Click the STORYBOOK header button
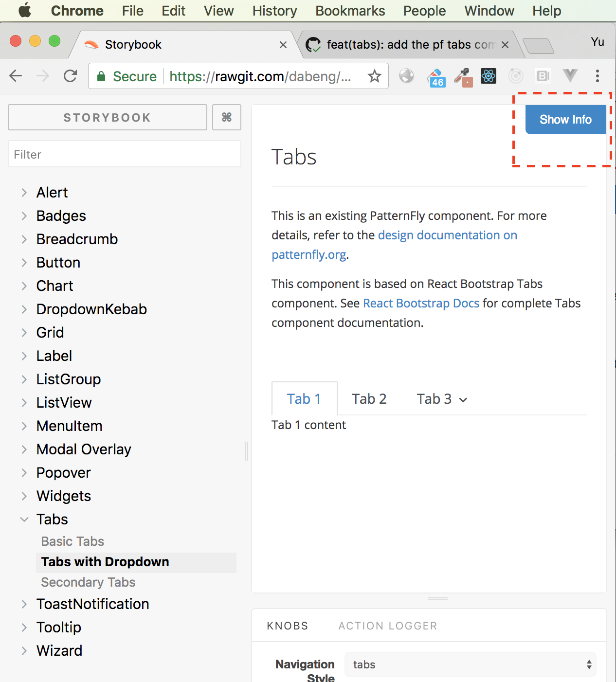Viewport: 616px width, 682px height. click(x=108, y=117)
